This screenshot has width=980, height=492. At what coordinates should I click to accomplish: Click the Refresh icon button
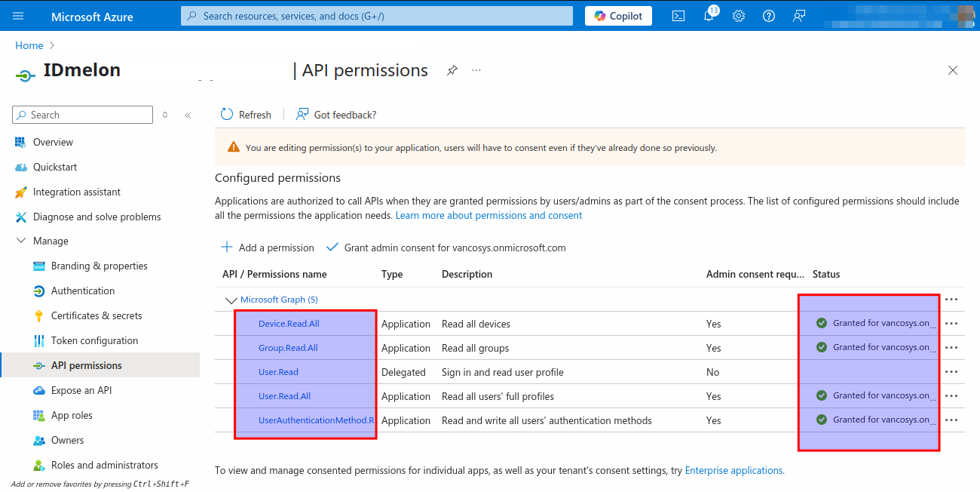(227, 115)
